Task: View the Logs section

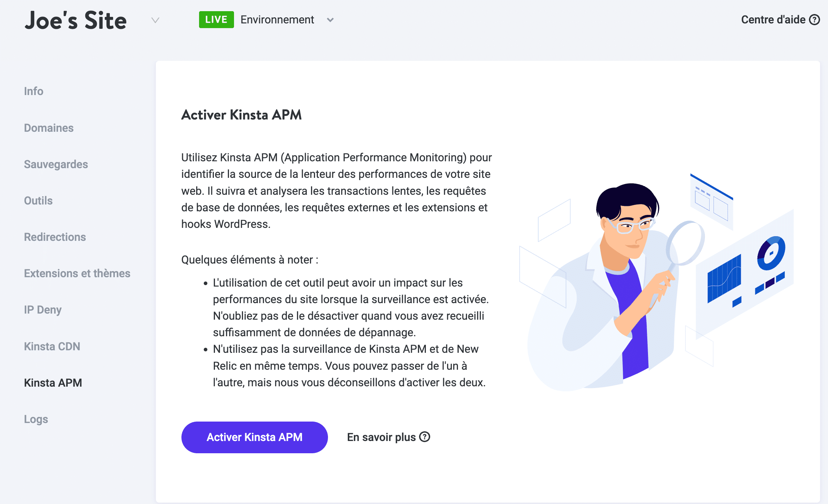Action: (x=36, y=419)
